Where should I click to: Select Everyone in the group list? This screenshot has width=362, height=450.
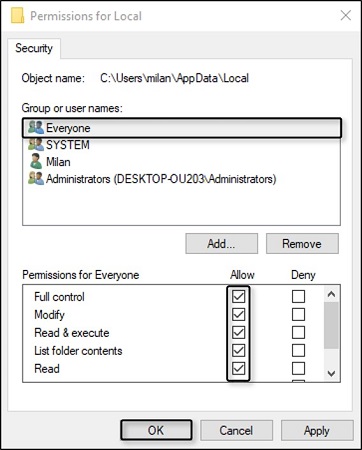coord(182,128)
